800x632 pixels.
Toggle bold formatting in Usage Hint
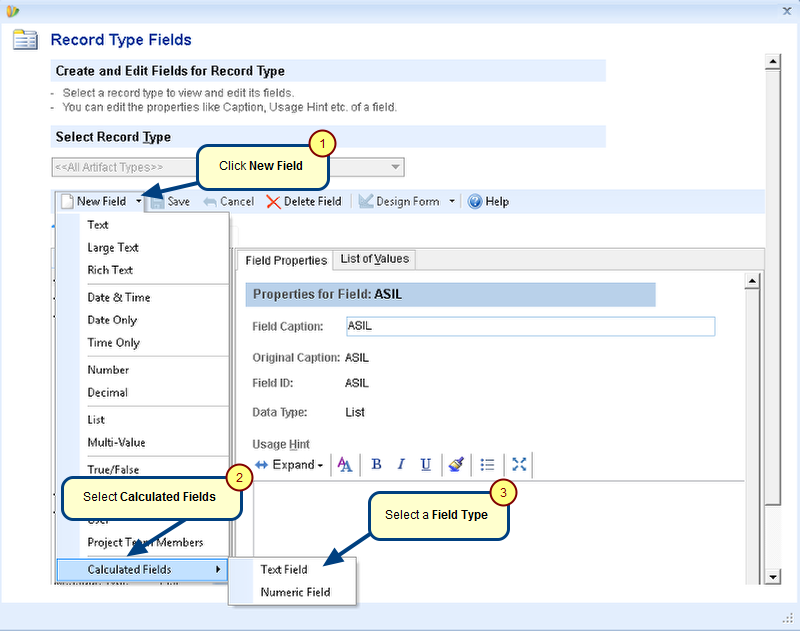[377, 465]
